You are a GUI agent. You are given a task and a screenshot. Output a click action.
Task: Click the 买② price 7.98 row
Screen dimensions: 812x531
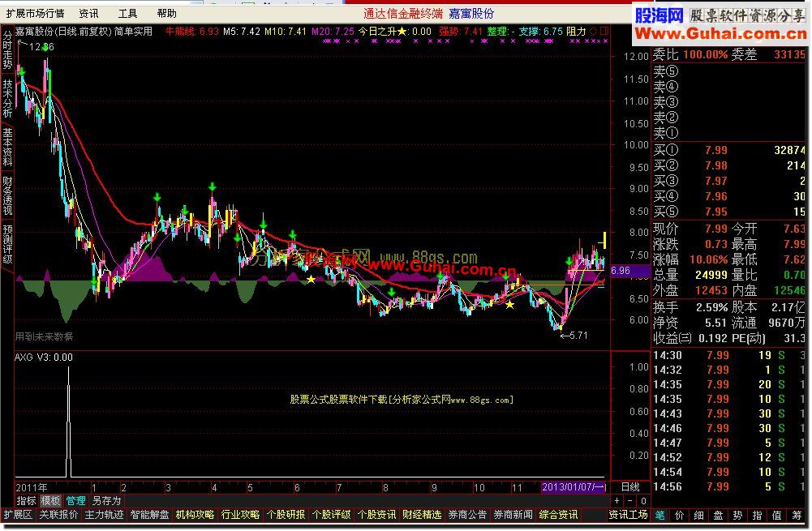[x=728, y=165]
